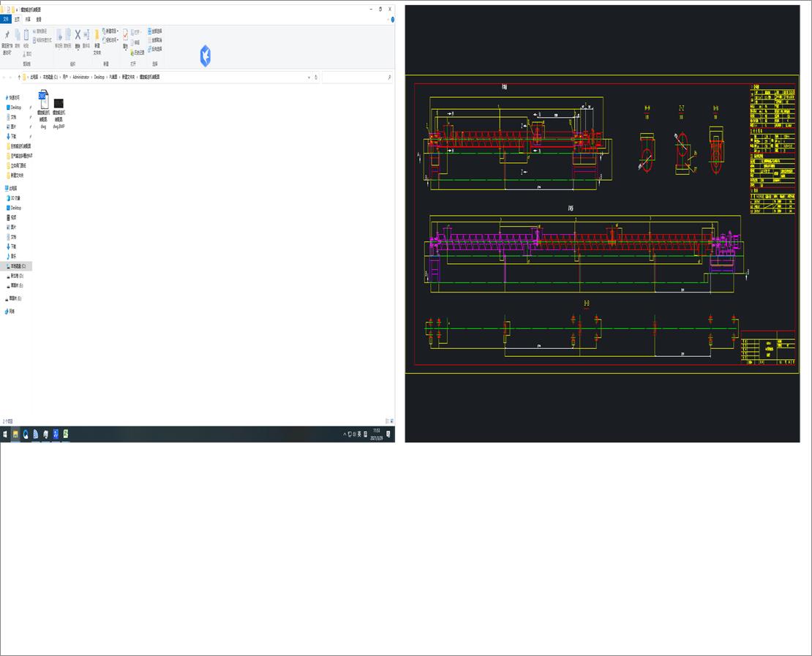
Task: Click the Delete X icon in ribbon
Action: point(78,35)
